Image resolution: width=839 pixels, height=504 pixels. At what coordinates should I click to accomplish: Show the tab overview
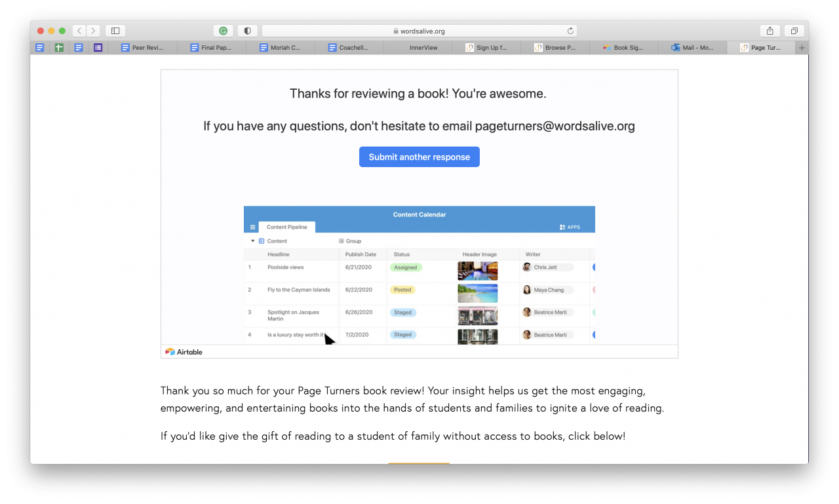pos(794,31)
